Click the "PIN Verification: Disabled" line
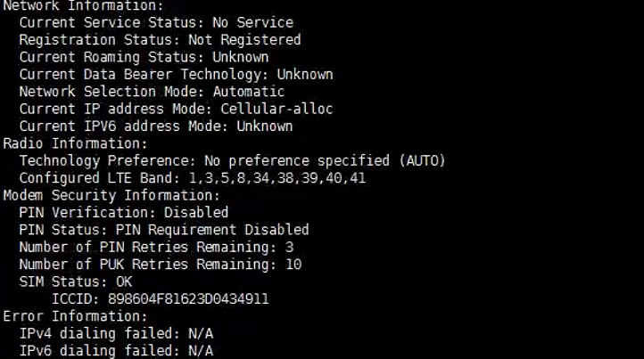The width and height of the screenshot is (644, 359). (x=123, y=212)
